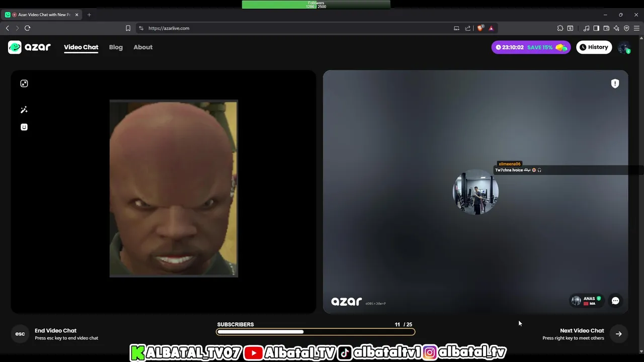Close the Azar browser tab
This screenshot has width=644, height=362.
(x=77, y=15)
